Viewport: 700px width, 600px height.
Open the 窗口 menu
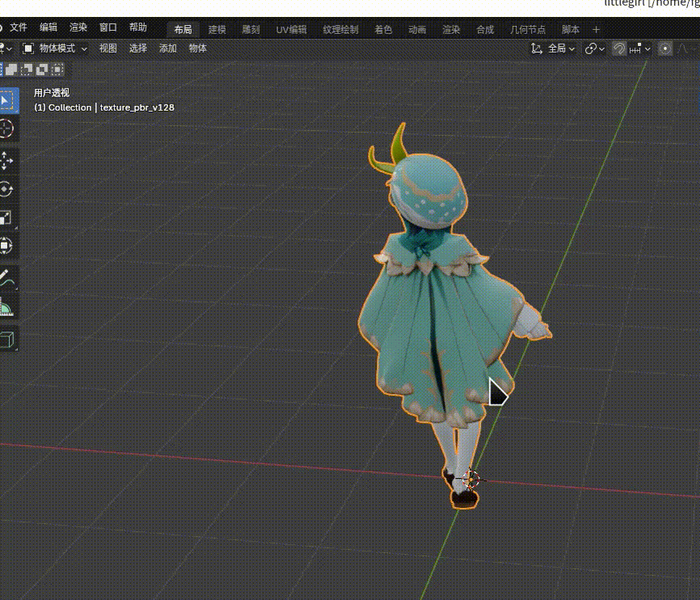click(x=108, y=27)
